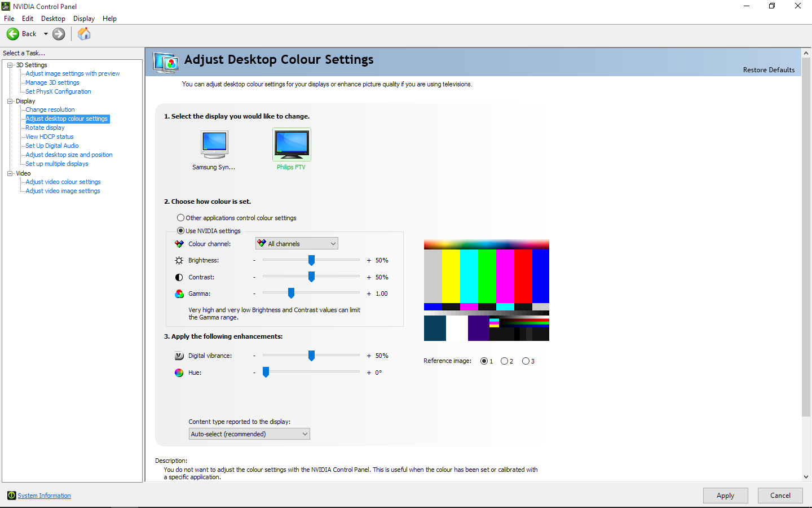Open the Desktop menu
812x508 pixels.
click(x=53, y=19)
